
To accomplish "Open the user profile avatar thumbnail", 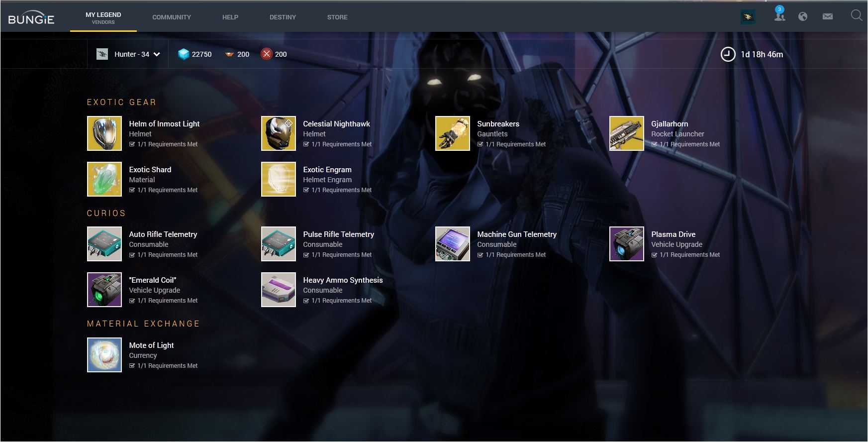I will 748,17.
